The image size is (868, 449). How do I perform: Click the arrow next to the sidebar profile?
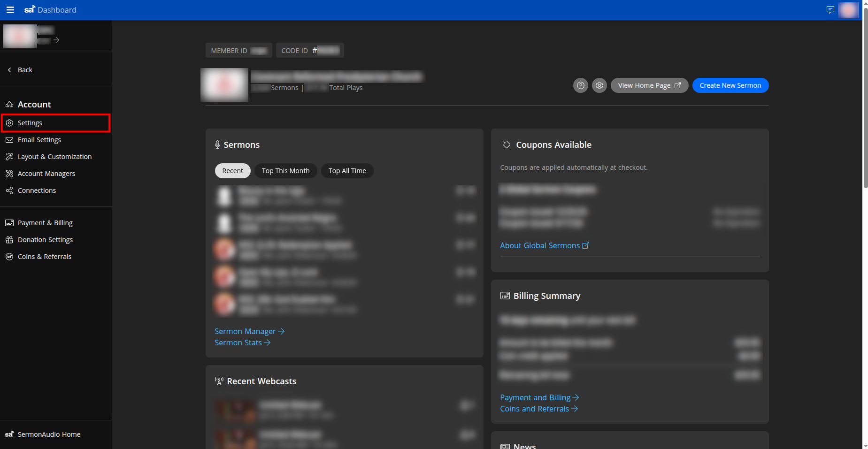tap(56, 40)
